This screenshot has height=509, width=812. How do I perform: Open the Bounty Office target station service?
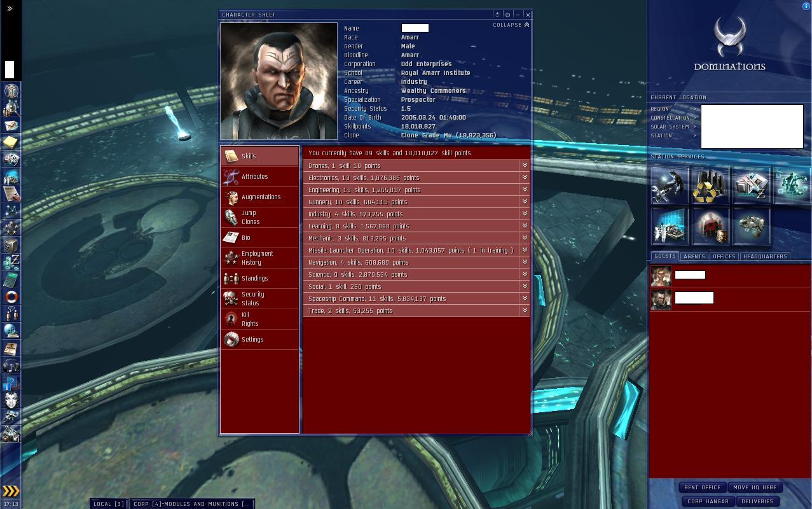pos(711,226)
